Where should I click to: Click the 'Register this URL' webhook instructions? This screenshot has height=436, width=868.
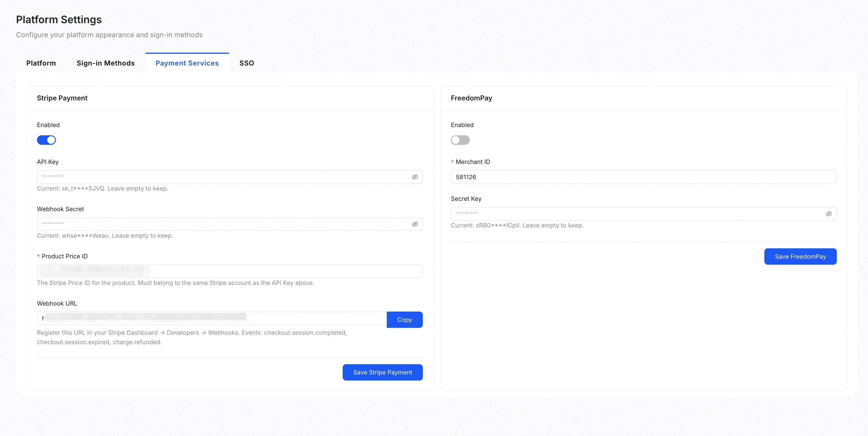[x=192, y=337]
